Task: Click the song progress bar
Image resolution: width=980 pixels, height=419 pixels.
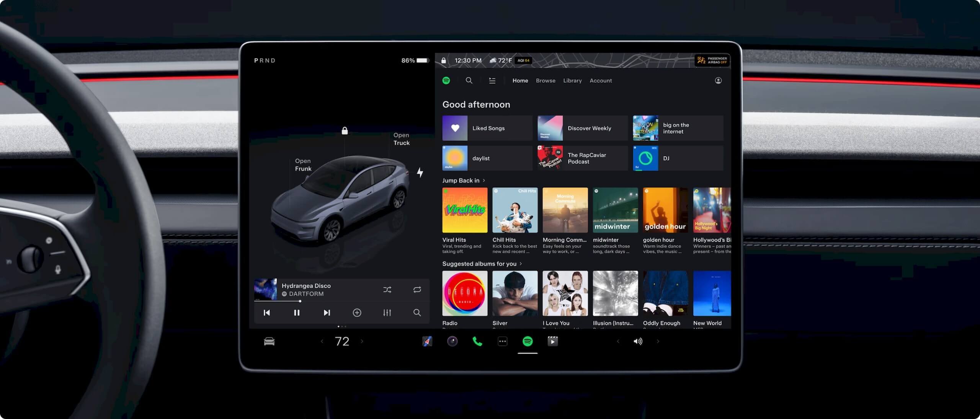Action: pos(283,301)
